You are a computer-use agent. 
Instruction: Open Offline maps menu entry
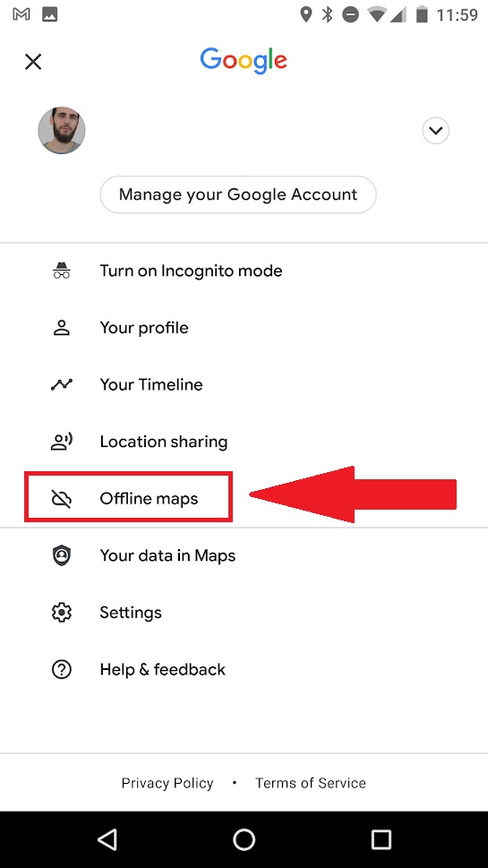(x=244, y=498)
